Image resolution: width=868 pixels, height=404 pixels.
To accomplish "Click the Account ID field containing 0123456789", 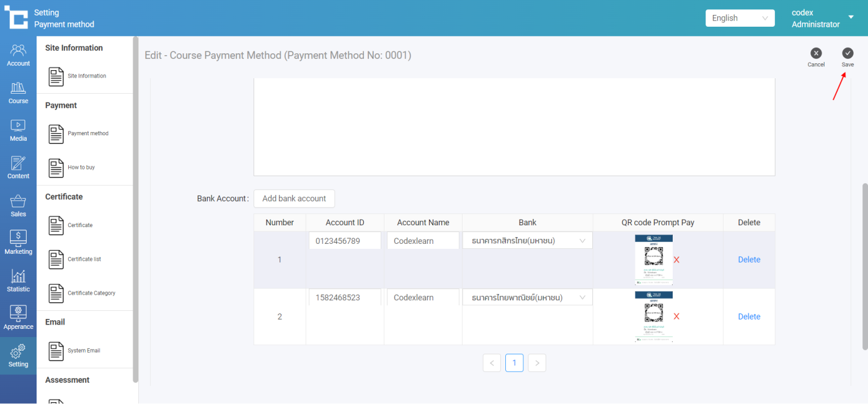I will 344,241.
